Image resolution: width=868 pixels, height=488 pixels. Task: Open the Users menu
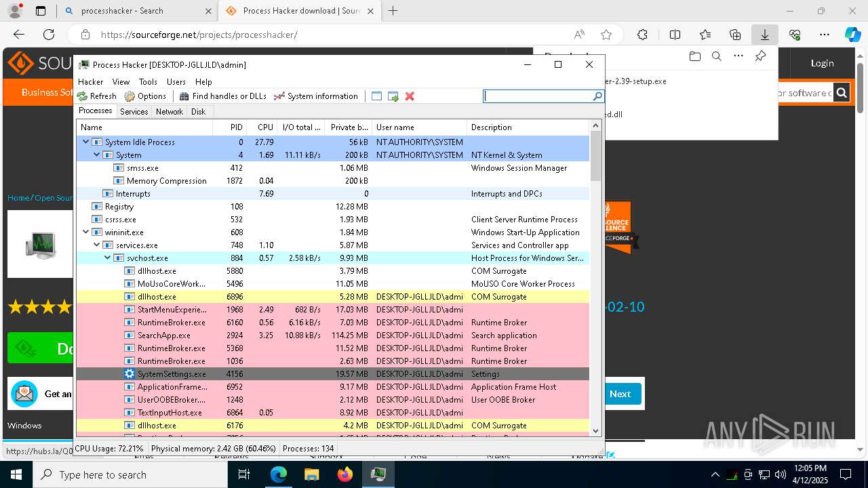(176, 81)
